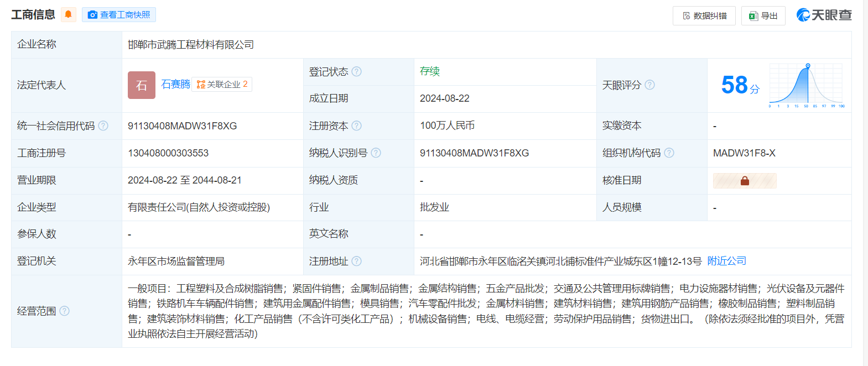The image size is (868, 366).
Task: Click establishment date 2024-08-22
Action: coord(445,98)
